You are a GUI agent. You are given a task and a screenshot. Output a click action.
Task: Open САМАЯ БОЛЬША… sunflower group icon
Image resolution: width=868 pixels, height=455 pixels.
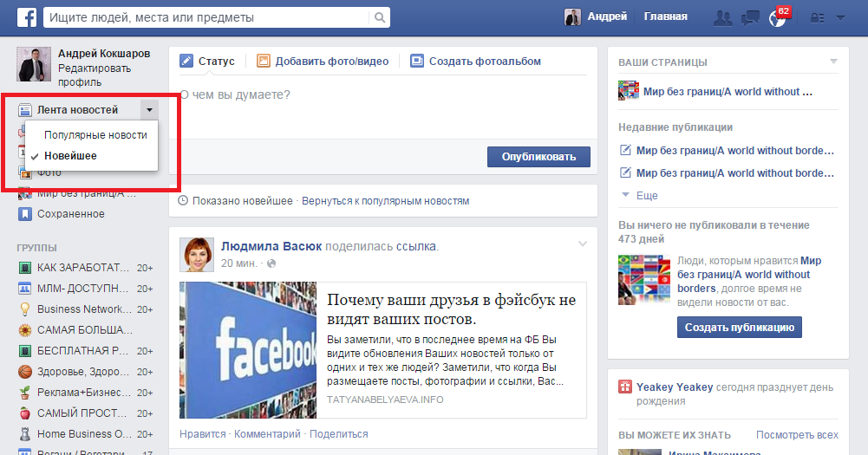[25, 330]
